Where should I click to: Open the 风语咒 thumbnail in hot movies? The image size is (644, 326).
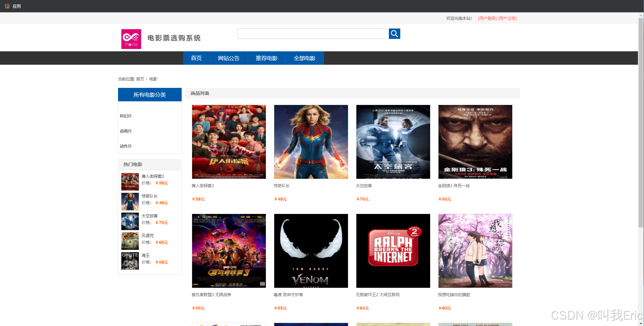(130, 241)
